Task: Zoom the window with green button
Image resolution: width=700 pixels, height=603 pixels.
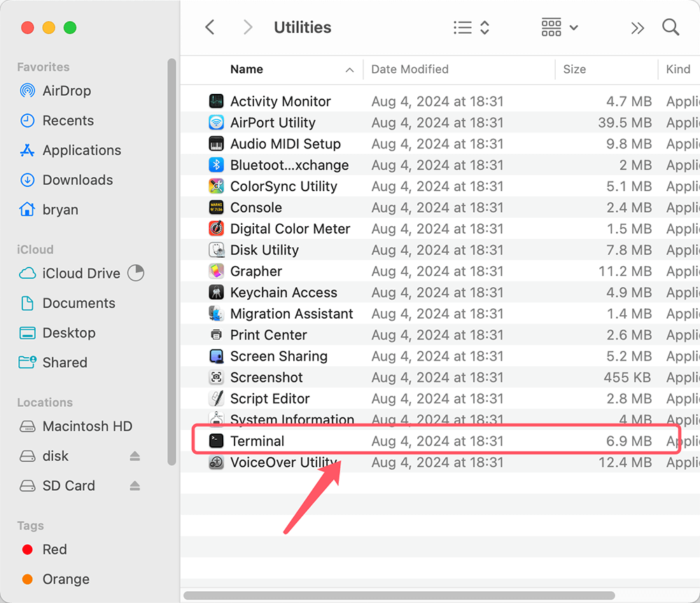Action: point(70,28)
